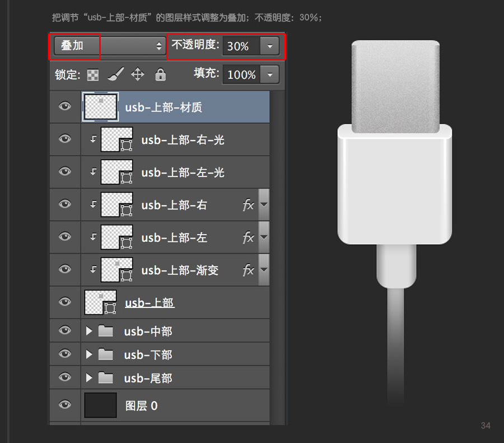The width and height of the screenshot is (504, 443).
Task: Hide the usb-中部 group
Action: pos(65,330)
